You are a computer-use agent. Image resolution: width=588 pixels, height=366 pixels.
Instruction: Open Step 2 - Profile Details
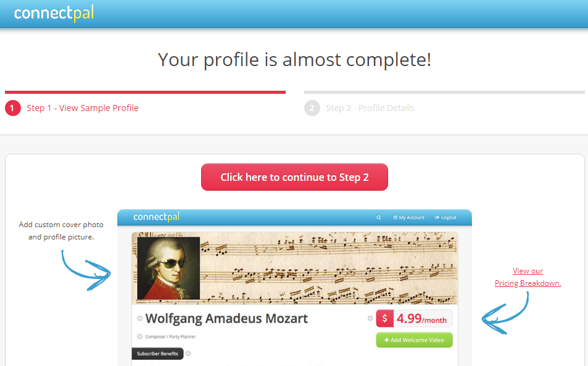370,108
